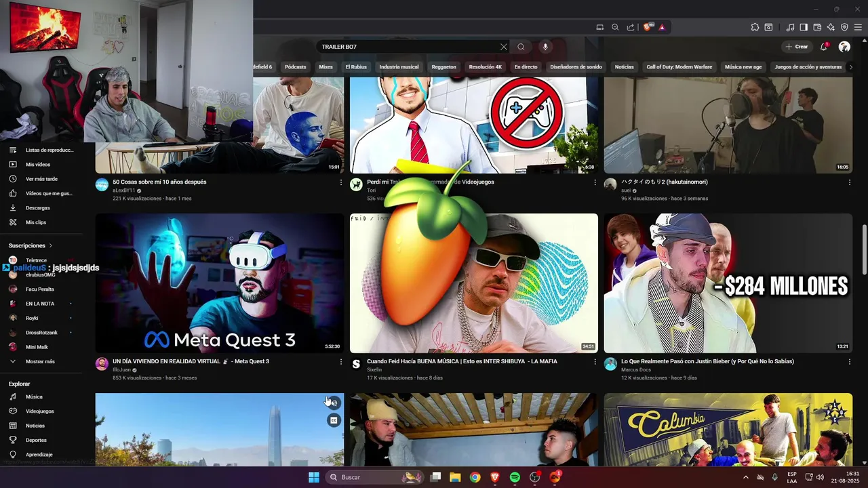Open the browser extensions puzzle icon
Viewport: 868px width, 488px height.
pyautogui.click(x=755, y=27)
